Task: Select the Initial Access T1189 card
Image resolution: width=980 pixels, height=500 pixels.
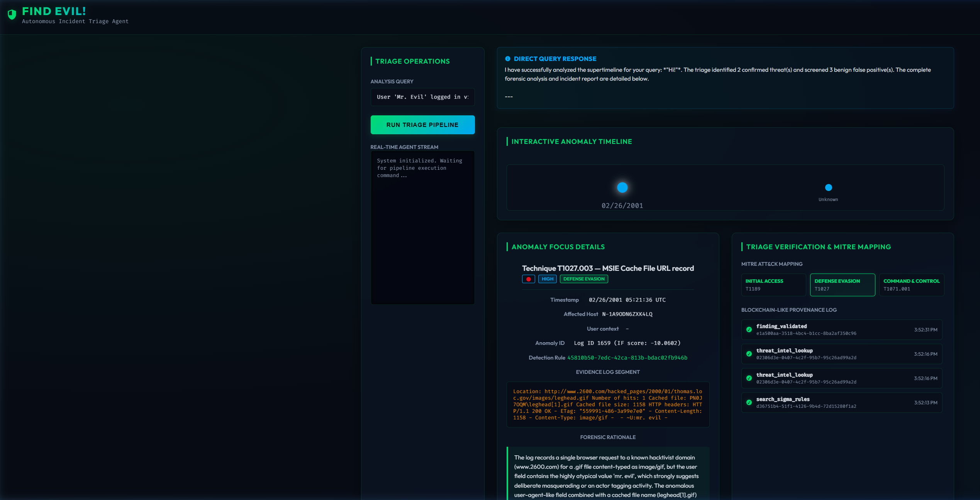Action: click(x=773, y=285)
